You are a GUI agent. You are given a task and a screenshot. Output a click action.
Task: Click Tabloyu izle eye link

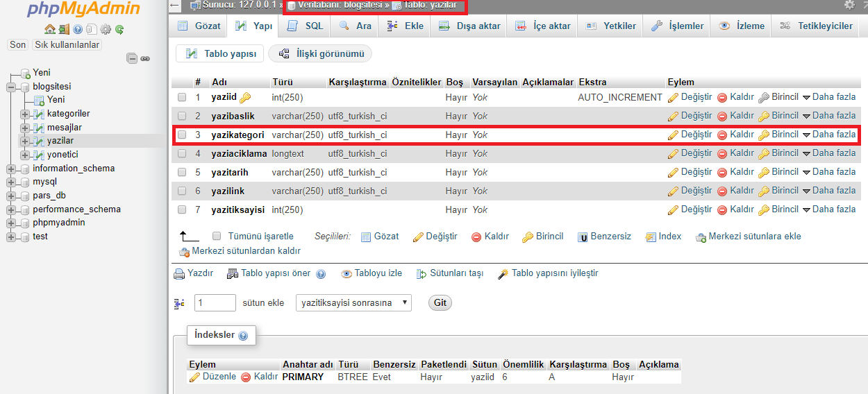pos(372,273)
